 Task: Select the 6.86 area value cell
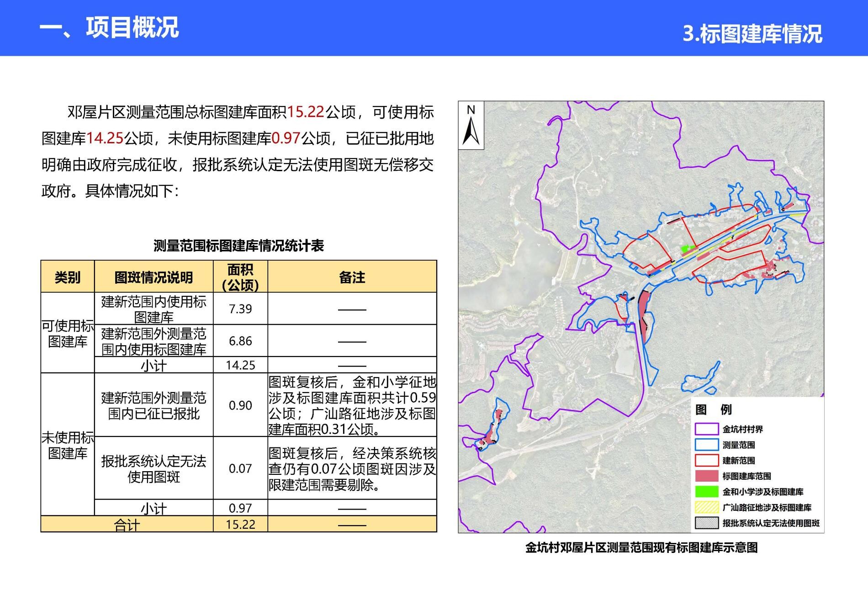pos(240,341)
